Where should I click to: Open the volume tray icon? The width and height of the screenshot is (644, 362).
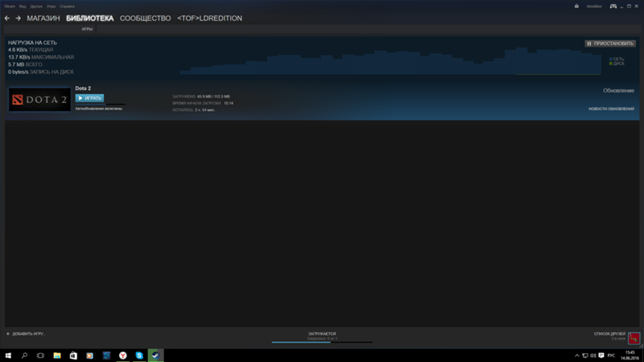coord(593,356)
